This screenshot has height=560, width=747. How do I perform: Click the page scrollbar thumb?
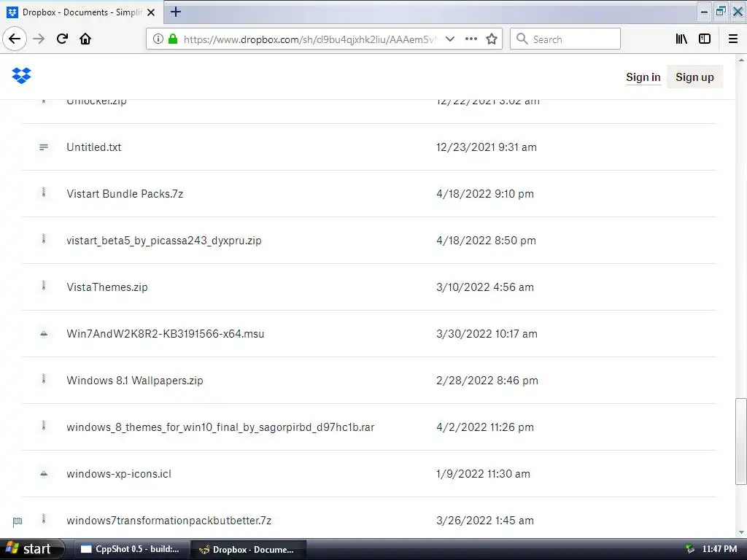pos(741,441)
